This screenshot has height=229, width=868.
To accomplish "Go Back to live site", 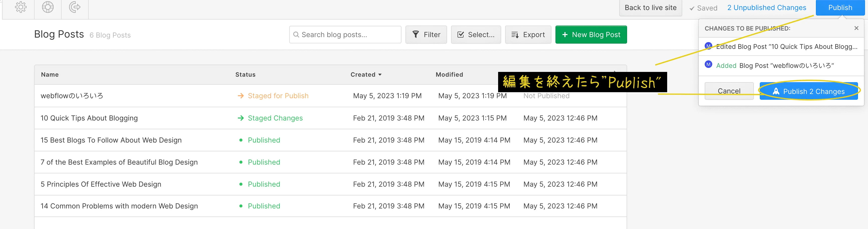I will point(650,8).
